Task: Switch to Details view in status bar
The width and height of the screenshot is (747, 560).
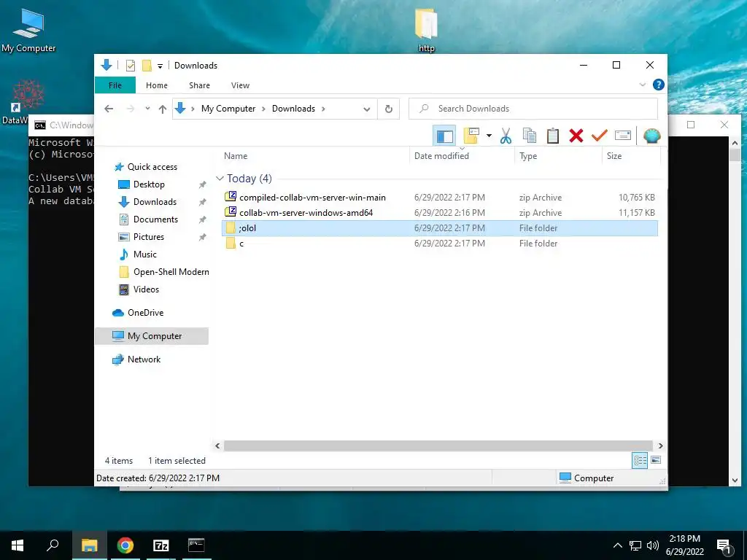Action: pos(640,460)
